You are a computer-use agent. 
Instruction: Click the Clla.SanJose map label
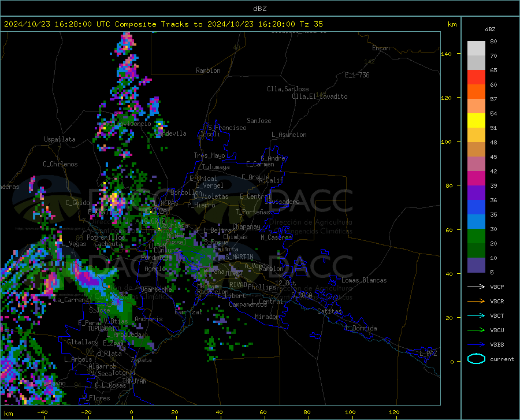click(x=288, y=89)
